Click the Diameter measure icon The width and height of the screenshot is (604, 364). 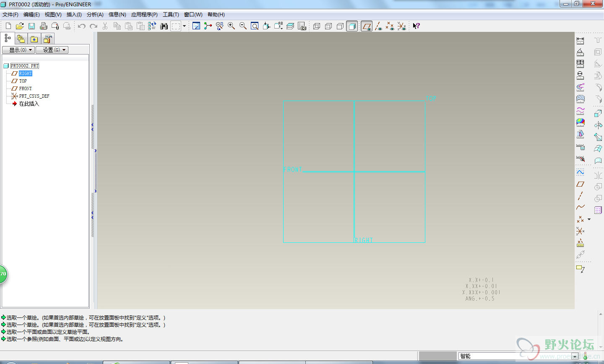coord(580,75)
